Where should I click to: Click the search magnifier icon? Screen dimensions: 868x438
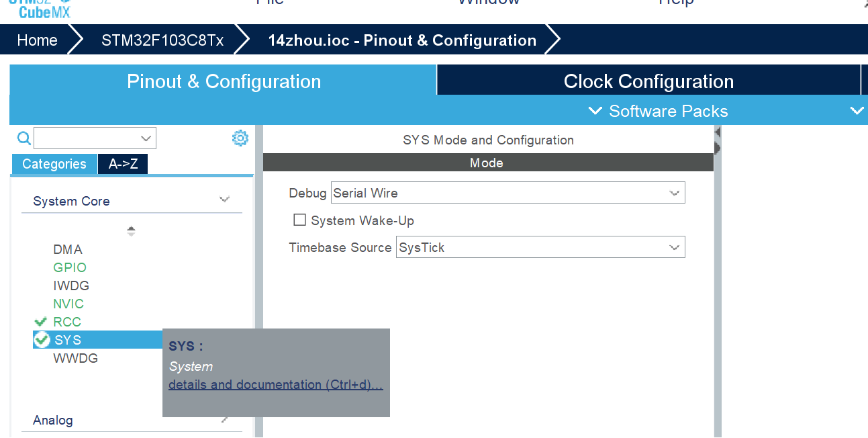pos(23,138)
